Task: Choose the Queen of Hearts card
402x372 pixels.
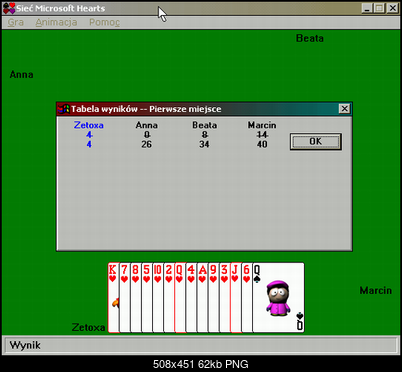Action: click(180, 298)
